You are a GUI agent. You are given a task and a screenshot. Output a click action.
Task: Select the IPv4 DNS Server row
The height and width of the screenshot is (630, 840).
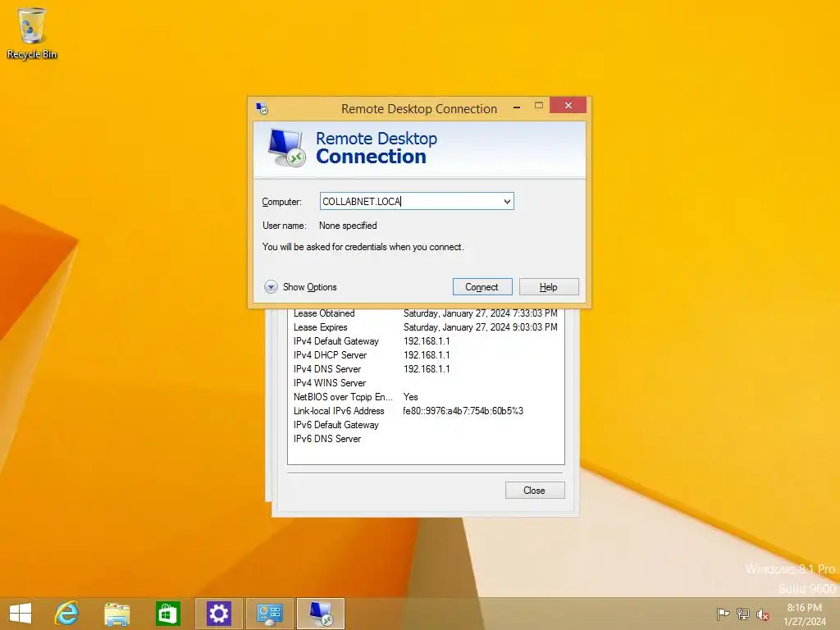point(426,369)
